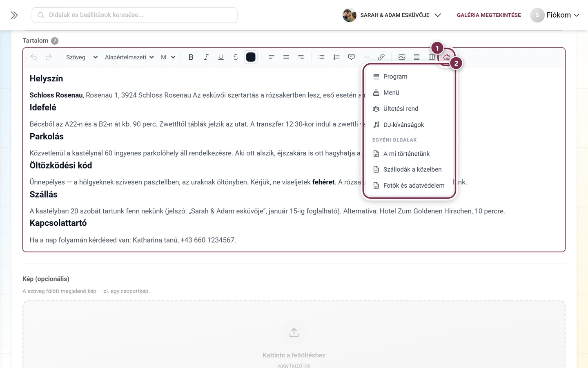Insert an image into the content
The image size is (588, 368).
pos(402,57)
